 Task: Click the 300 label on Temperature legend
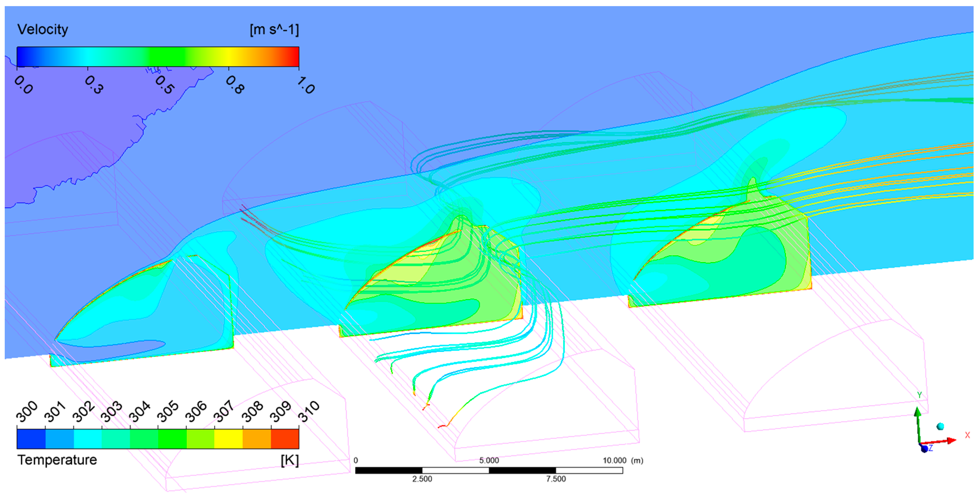pyautogui.click(x=27, y=412)
